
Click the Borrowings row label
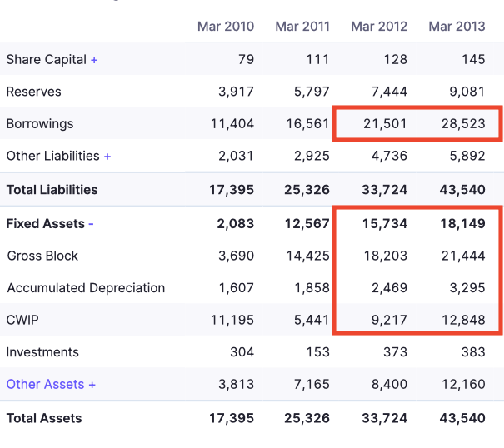pos(40,124)
